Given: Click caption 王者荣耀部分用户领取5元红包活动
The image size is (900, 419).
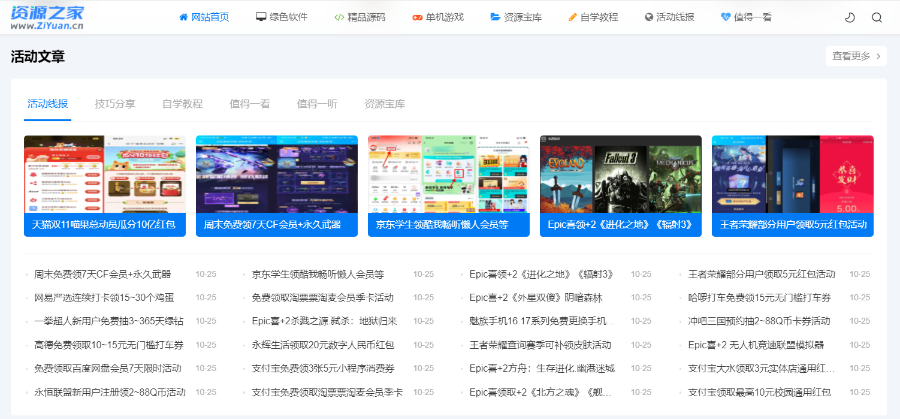Looking at the screenshot, I should click(x=793, y=225).
